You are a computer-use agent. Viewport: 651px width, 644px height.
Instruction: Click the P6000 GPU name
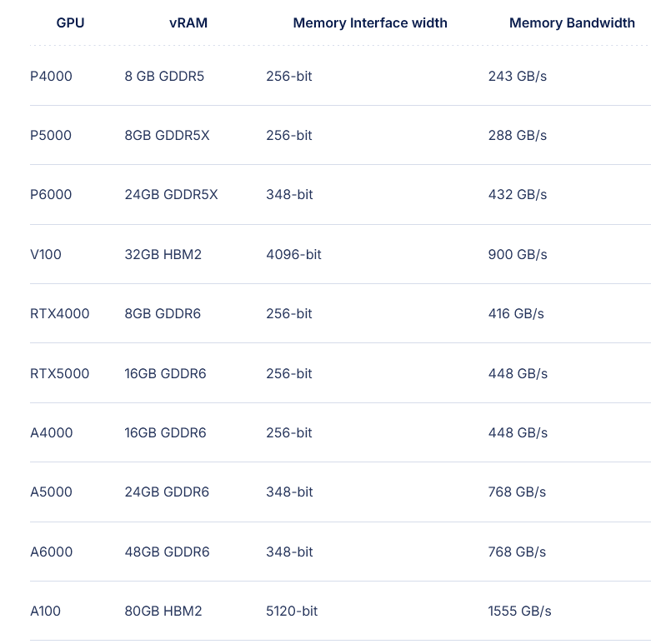(51, 195)
